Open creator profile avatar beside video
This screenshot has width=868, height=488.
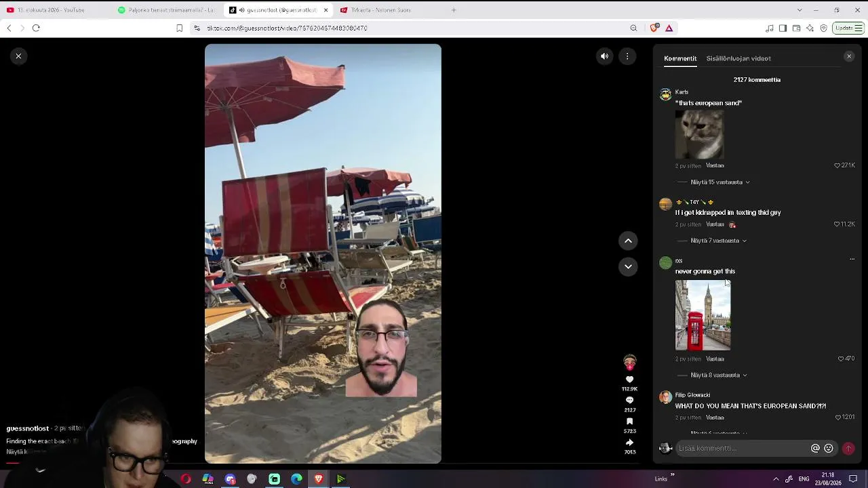[630, 361]
